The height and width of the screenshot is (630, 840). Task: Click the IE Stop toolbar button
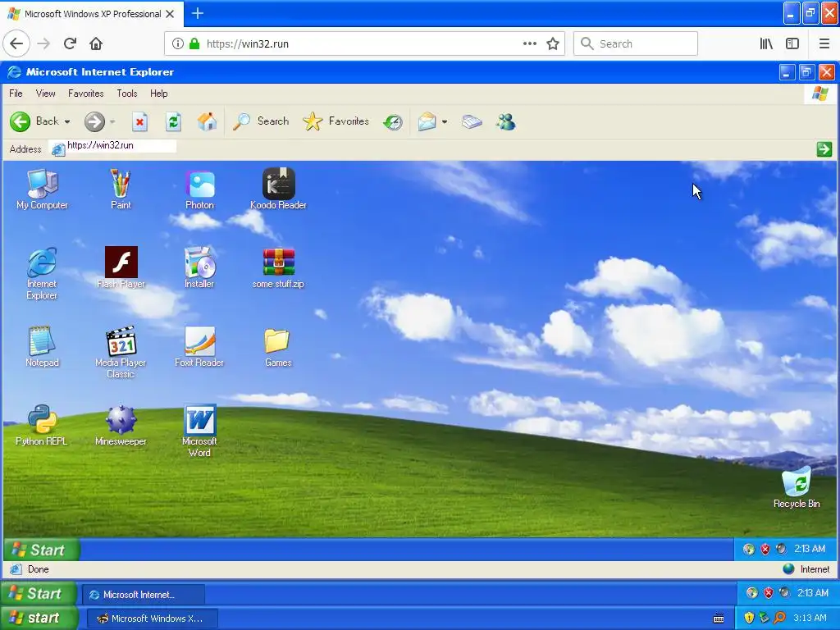pyautogui.click(x=139, y=121)
